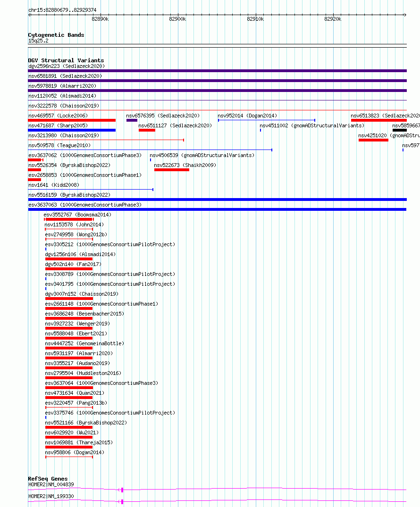
Task: Select esv3375746 (1000GenomesConsortiumPilotProject) label
Action: [x=110, y=413]
